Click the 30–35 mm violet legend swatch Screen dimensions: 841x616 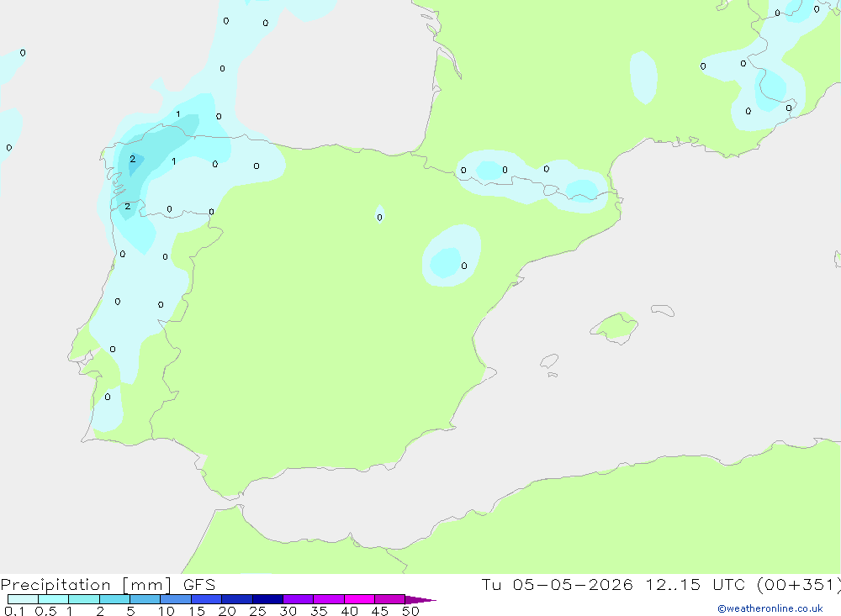(x=299, y=599)
